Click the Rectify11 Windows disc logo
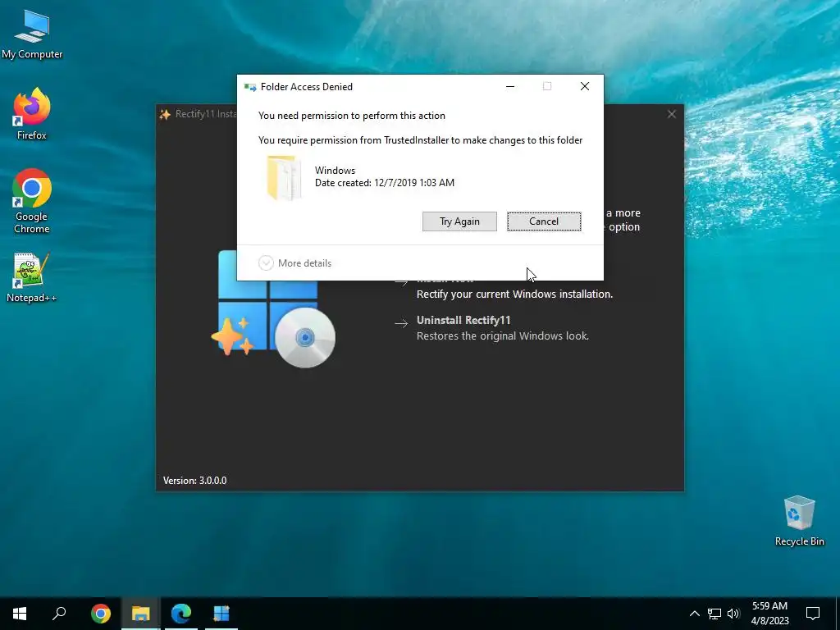The image size is (840, 630). click(x=273, y=308)
